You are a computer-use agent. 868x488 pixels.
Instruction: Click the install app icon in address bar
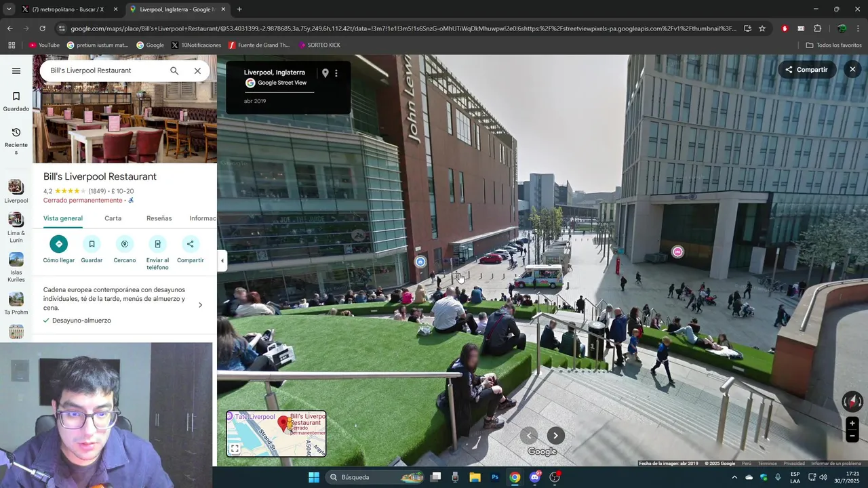pos(747,28)
